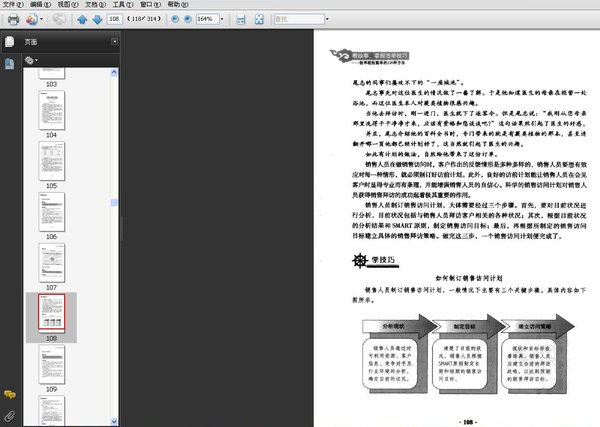Select page 106 thumbnail
The image size is (600, 427).
(52, 212)
